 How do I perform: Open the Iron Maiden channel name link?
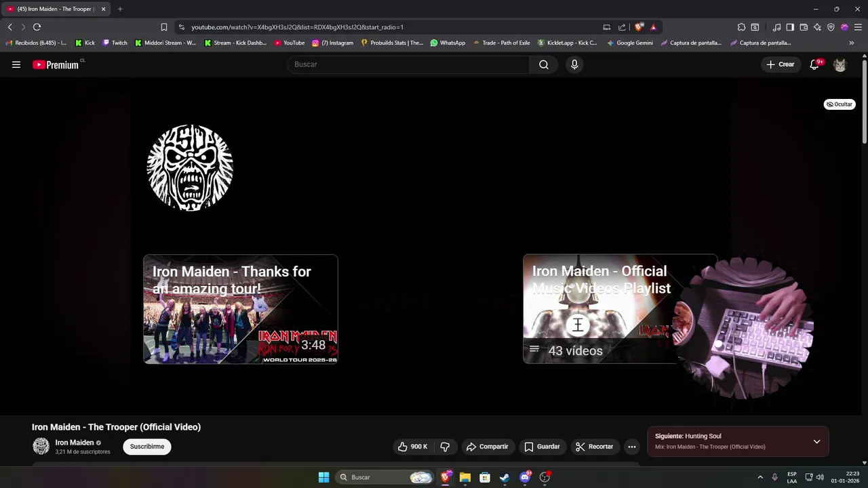(75, 443)
